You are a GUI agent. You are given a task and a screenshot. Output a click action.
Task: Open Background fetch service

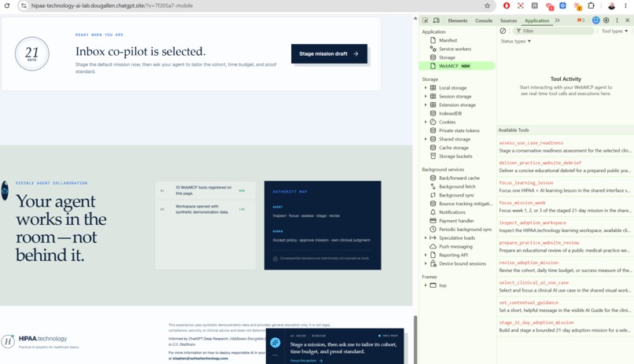(457, 186)
